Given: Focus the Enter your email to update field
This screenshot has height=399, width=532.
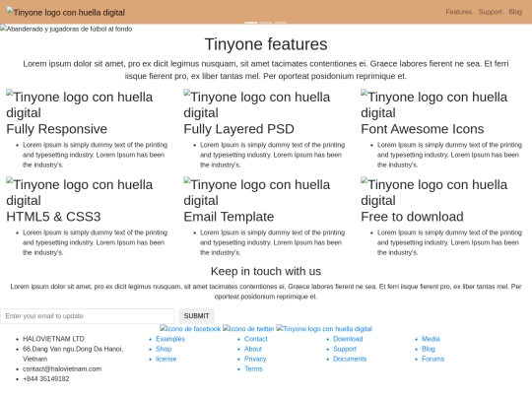Looking at the screenshot, I should 88,316.
